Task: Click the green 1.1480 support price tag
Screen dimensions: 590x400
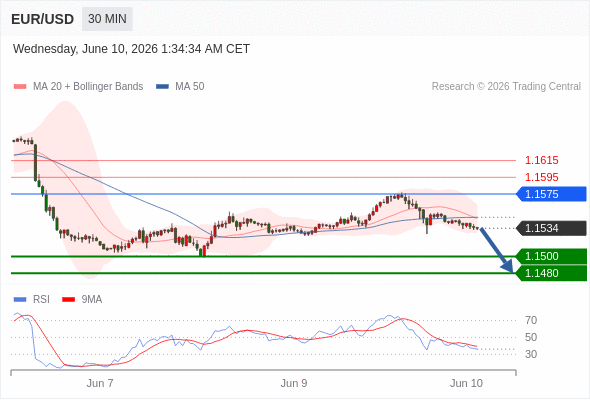Action: 551,273
